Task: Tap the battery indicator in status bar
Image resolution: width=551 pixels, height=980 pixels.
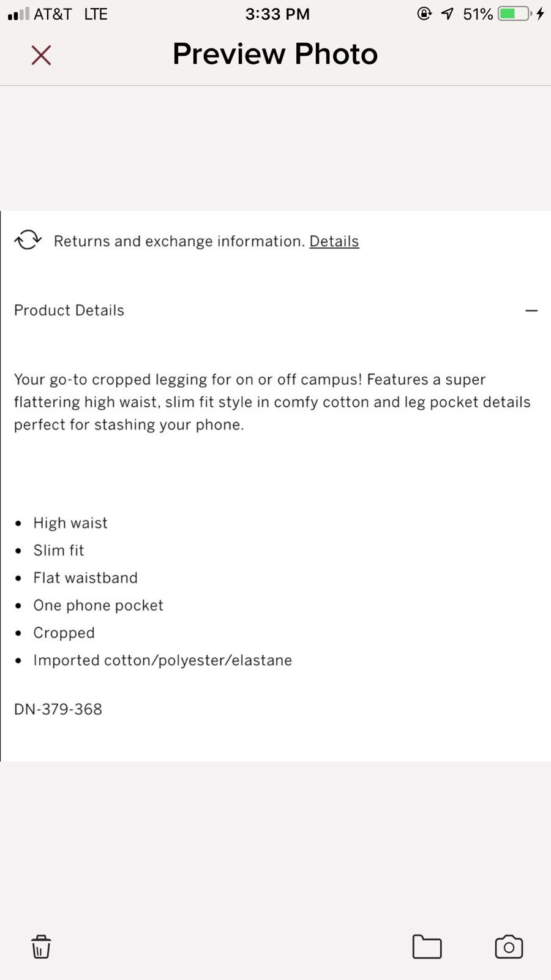Action: 515,13
